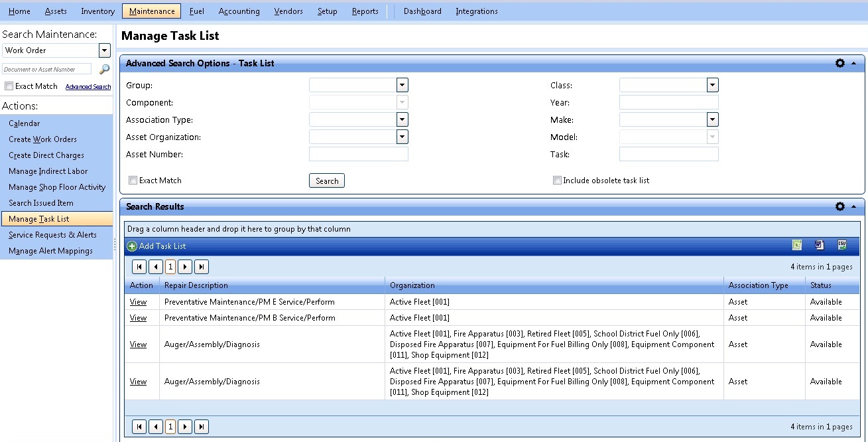Click Add Task List

tap(156, 246)
